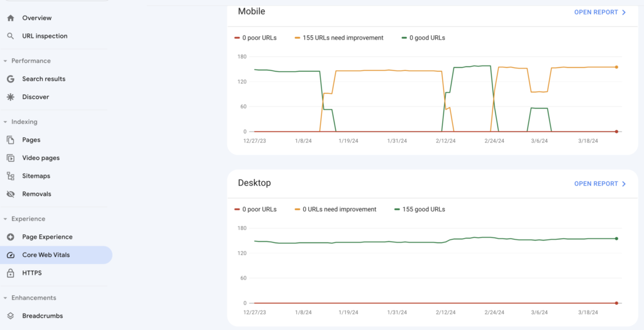The height and width of the screenshot is (330, 644).
Task: Collapse the Performance section
Action: coord(5,61)
